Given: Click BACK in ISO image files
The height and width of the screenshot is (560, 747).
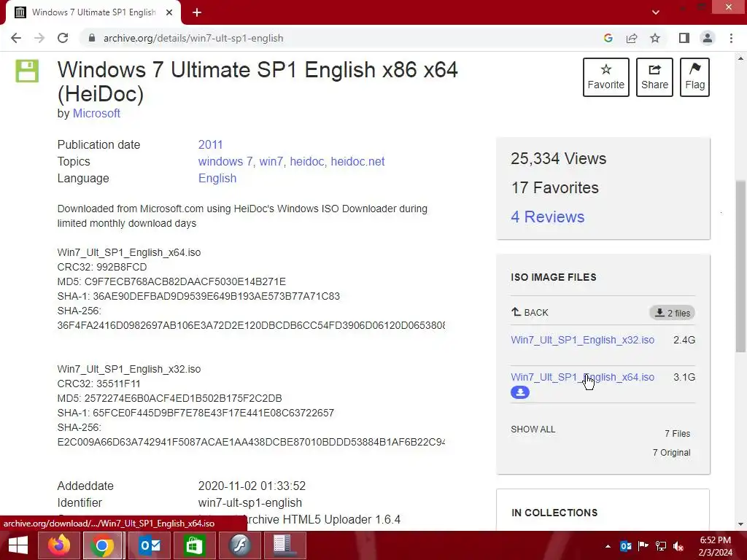Looking at the screenshot, I should 530,312.
